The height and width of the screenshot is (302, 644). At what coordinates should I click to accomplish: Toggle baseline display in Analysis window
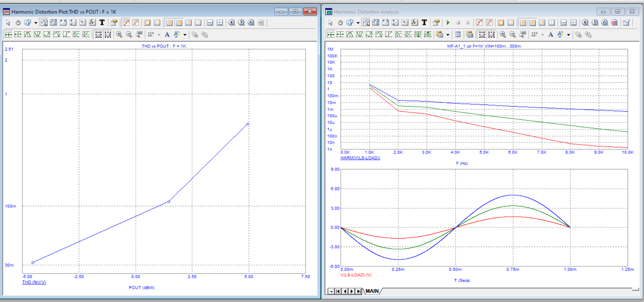(564, 23)
